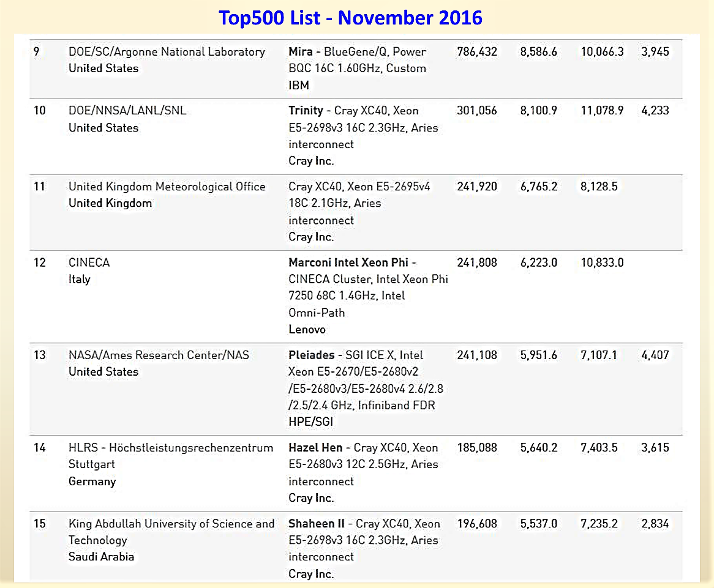
Task: Select cores value 241,920
Action: 477,186
